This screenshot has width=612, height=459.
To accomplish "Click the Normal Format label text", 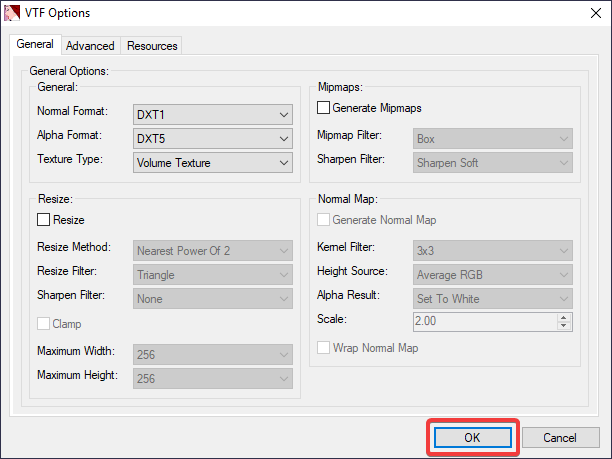I will point(72,111).
